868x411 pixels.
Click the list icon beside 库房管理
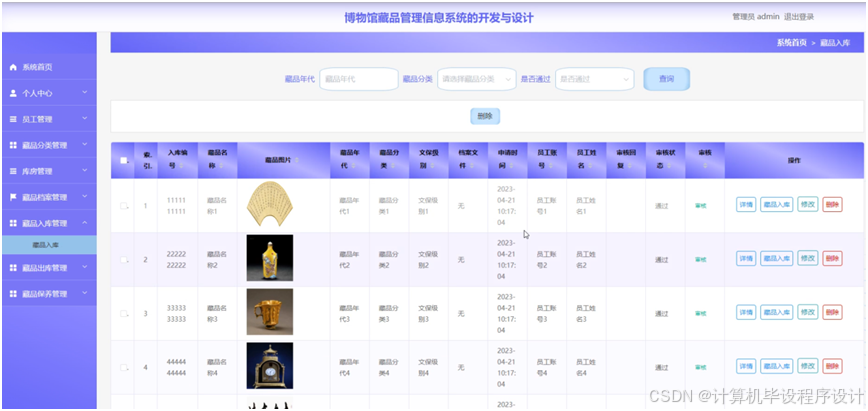(13, 171)
